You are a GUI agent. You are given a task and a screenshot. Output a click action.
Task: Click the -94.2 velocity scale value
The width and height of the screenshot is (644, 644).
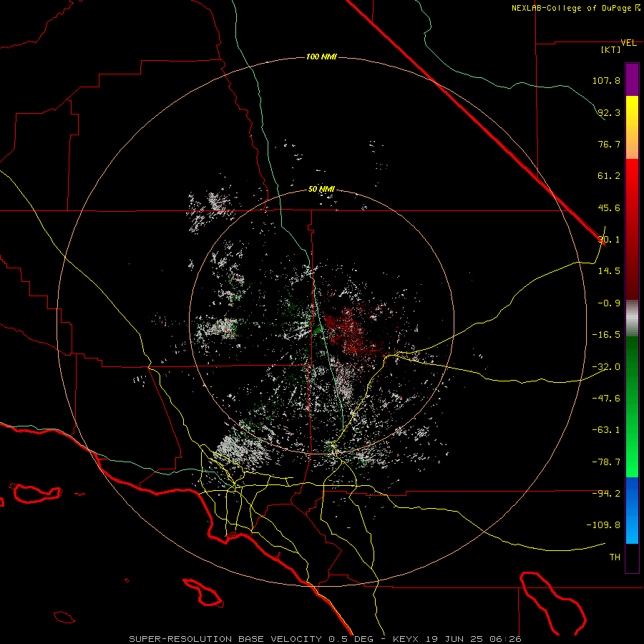coord(606,494)
